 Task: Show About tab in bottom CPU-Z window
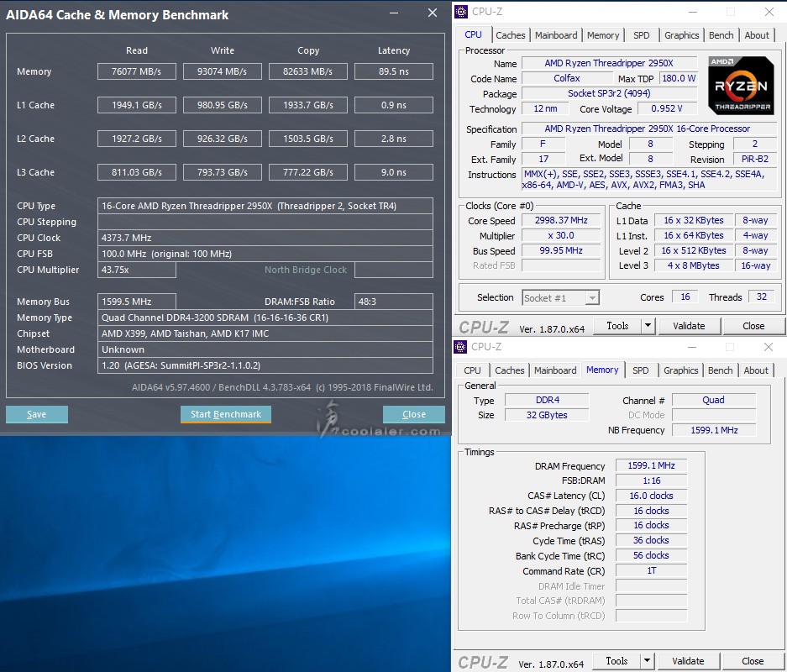point(755,370)
